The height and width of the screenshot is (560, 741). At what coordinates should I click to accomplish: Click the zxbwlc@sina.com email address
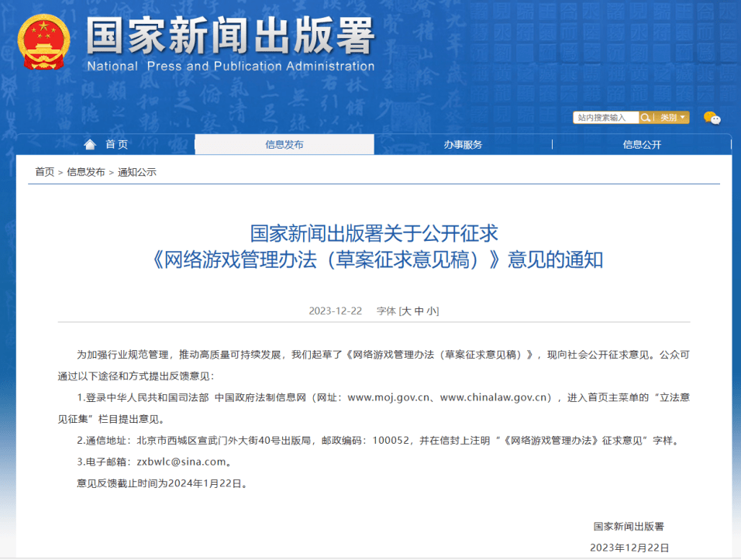pyautogui.click(x=181, y=462)
